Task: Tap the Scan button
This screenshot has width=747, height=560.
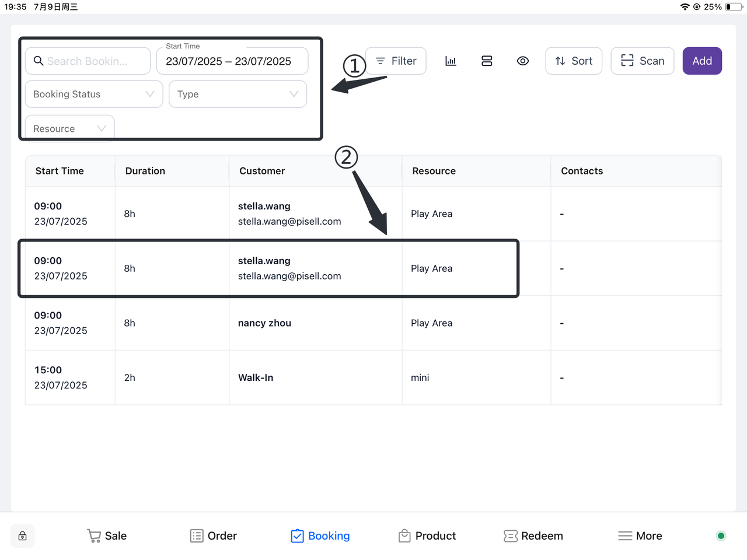Action: [643, 61]
